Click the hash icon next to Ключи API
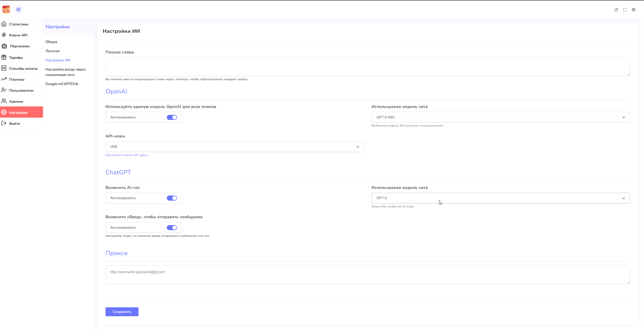 coord(4,35)
